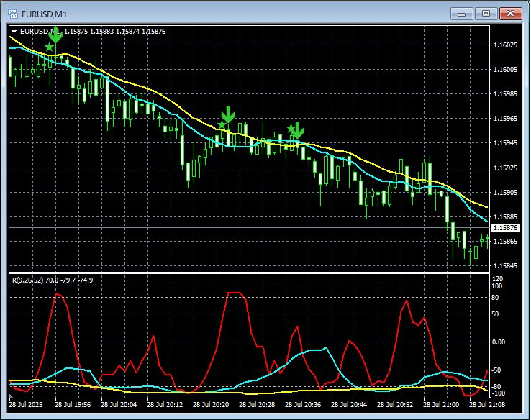The height and width of the screenshot is (420, 531).
Task: Select the green down arrow above the first star
Action: (55, 35)
